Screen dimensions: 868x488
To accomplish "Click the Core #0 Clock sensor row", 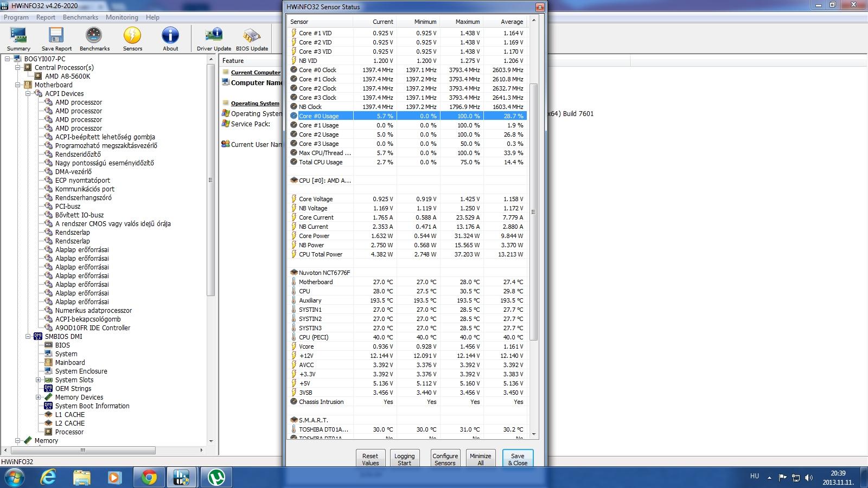I will coord(407,70).
